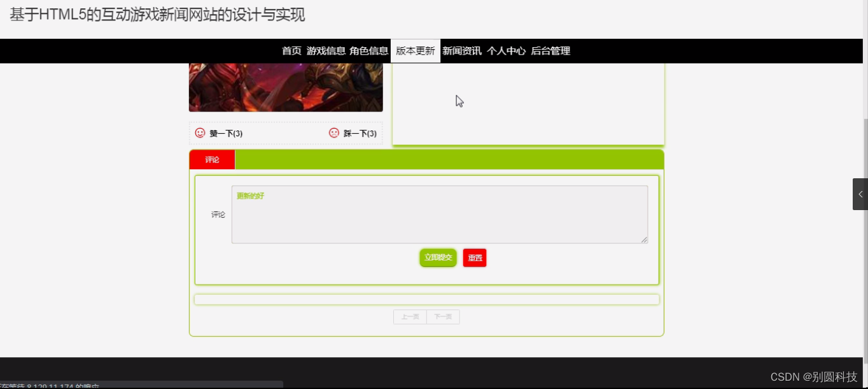The image size is (868, 389).
Task: Click the green 立即提交 submit button
Action: click(437, 258)
